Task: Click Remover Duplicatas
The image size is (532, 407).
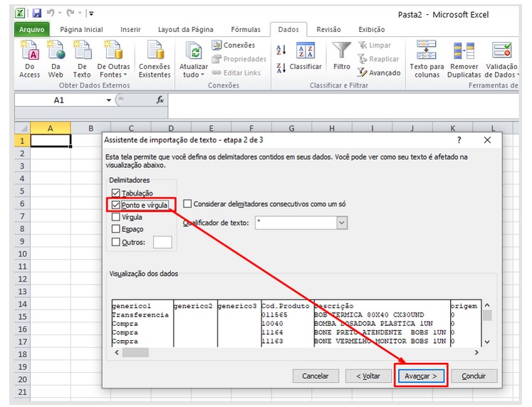Action: coord(464,59)
